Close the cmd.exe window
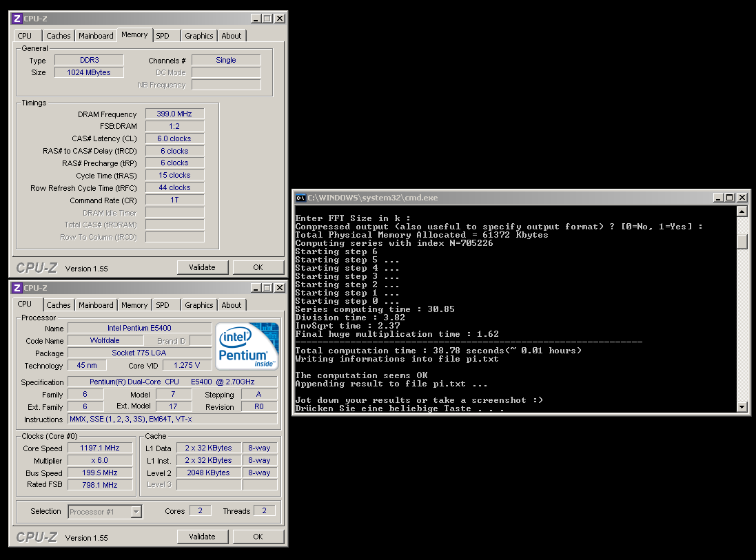Image resolution: width=756 pixels, height=560 pixels. click(742, 198)
